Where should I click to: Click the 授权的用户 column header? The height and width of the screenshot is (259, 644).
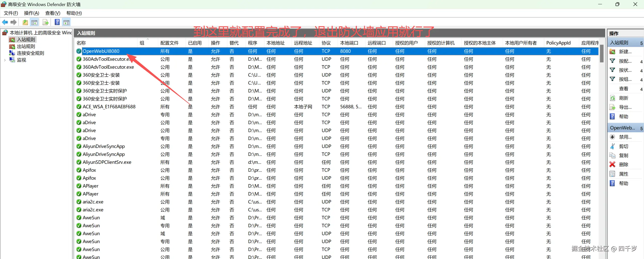[x=409, y=43]
